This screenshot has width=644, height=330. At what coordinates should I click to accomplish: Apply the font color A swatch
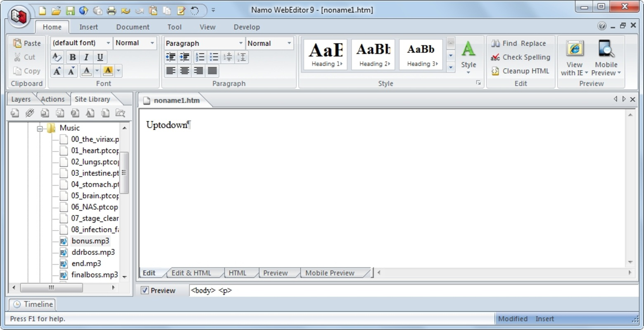click(86, 71)
